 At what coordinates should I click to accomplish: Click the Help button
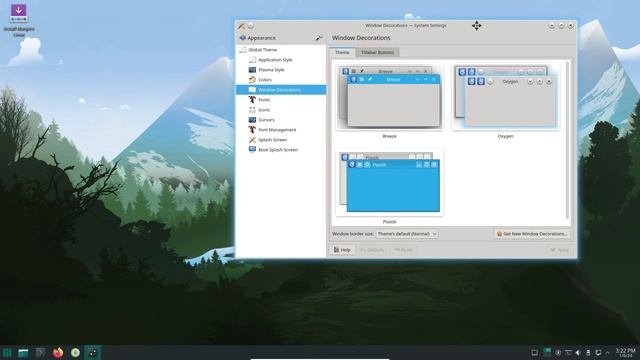(342, 250)
